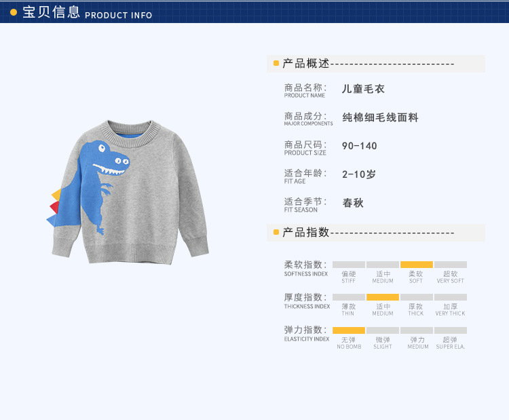Select the VERY THICK thickness bar
509x420 pixels.
(451, 297)
